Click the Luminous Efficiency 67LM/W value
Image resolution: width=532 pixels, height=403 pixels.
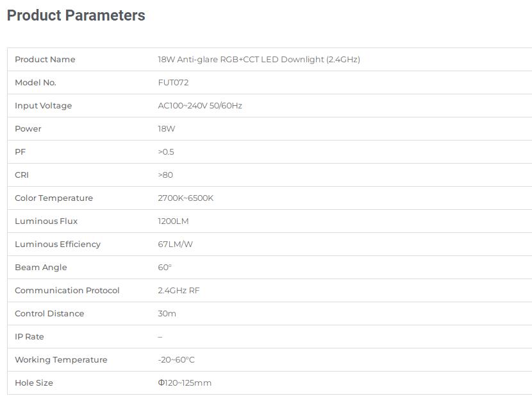pyautogui.click(x=175, y=244)
